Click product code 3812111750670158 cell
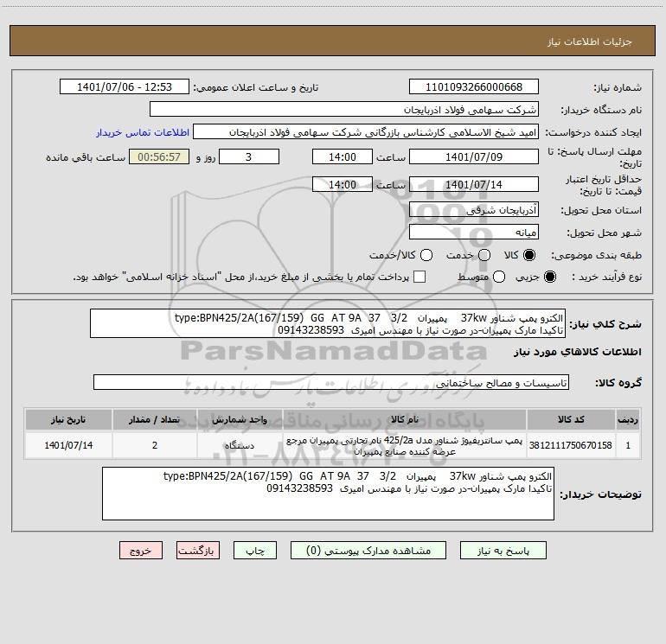This screenshot has height=644, width=666. 571,445
